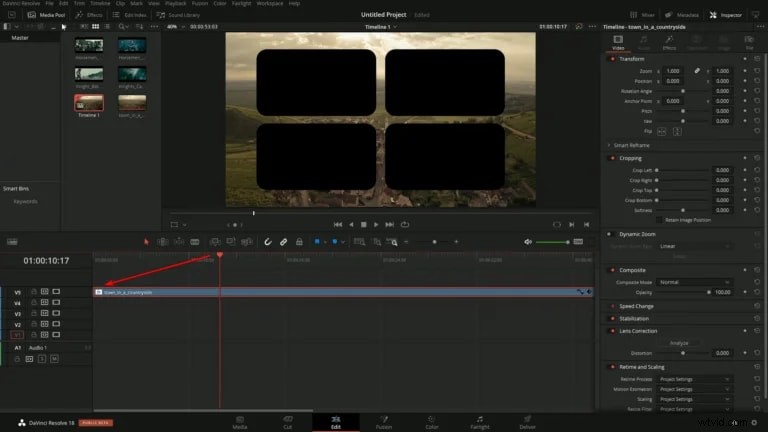
Task: Click the timeline zoom-in plus button
Action: pyautogui.click(x=456, y=242)
